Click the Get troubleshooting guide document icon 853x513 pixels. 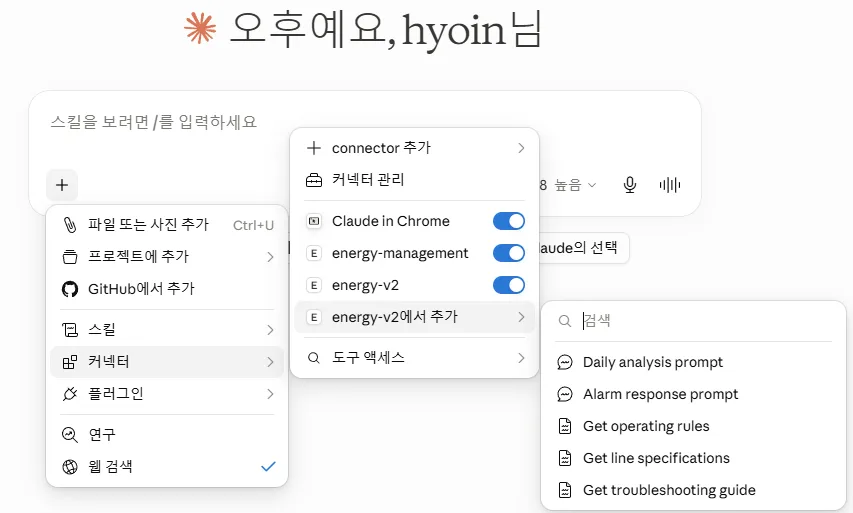[x=565, y=490]
